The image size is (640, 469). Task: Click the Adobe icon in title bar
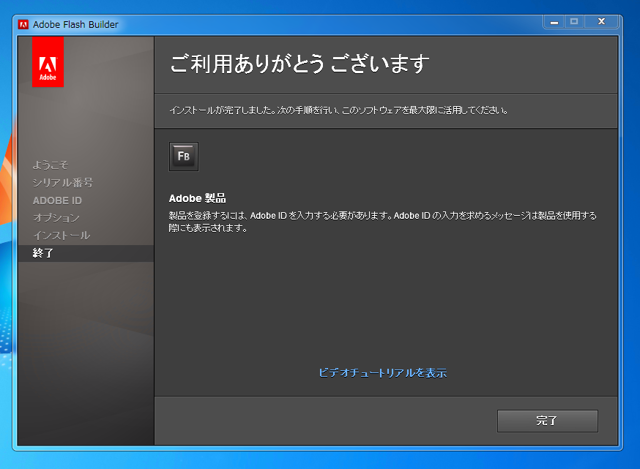click(23, 25)
